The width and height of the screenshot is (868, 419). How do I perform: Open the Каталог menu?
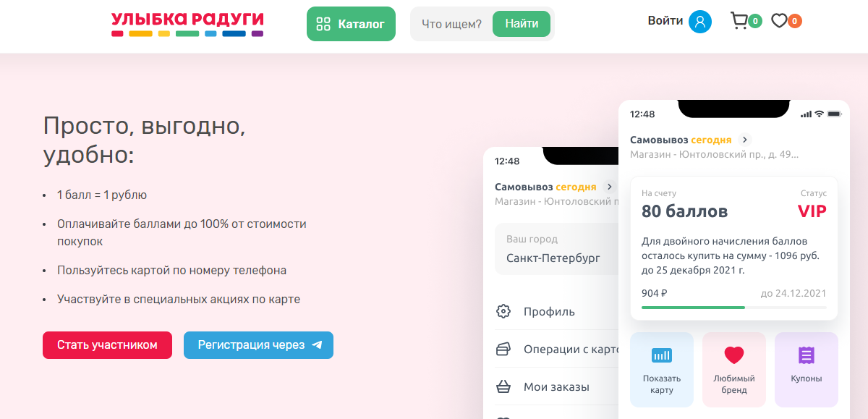point(351,23)
